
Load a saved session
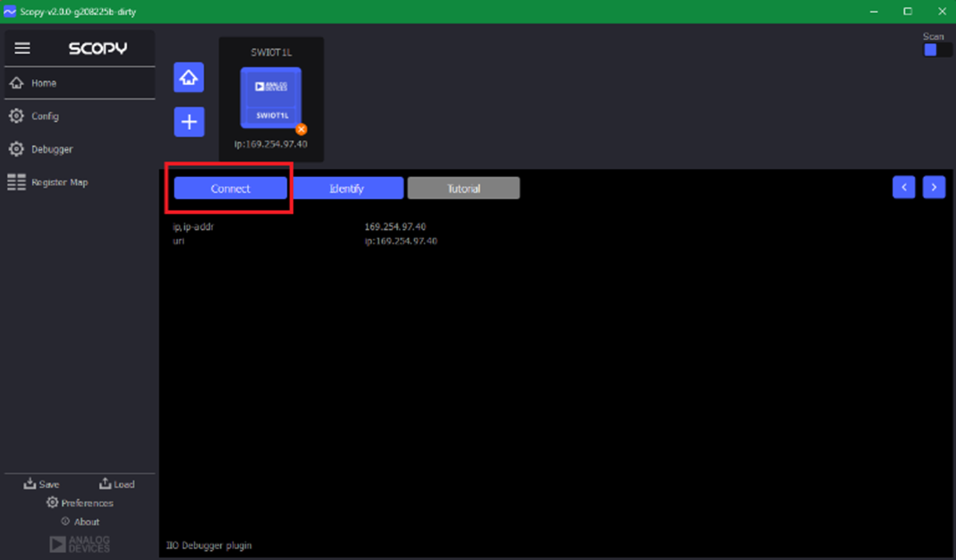[x=117, y=484]
